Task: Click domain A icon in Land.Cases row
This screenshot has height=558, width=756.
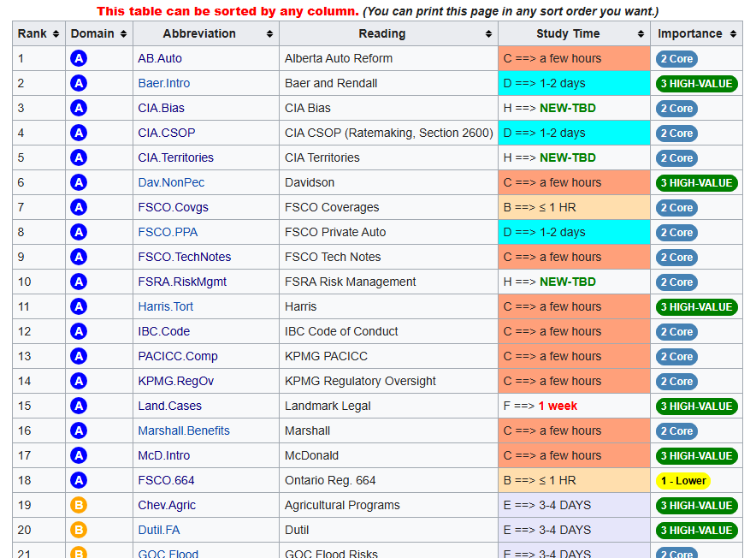Action: [79, 406]
